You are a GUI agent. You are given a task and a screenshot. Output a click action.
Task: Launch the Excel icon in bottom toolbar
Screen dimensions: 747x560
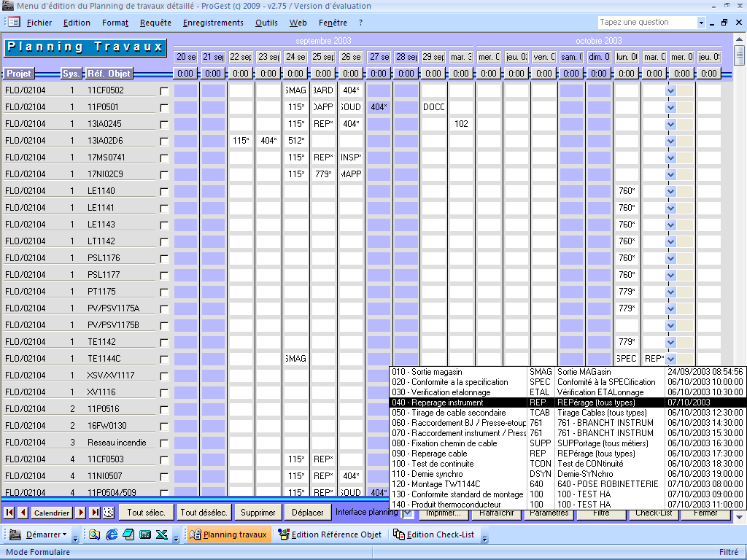click(x=161, y=534)
